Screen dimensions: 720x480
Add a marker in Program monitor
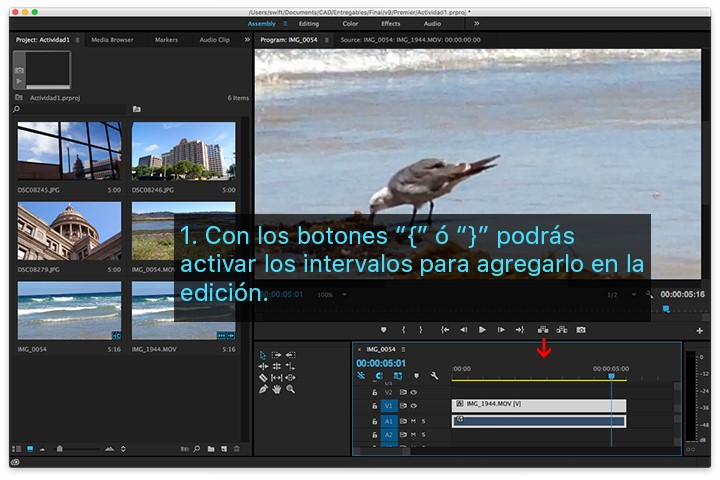383,329
